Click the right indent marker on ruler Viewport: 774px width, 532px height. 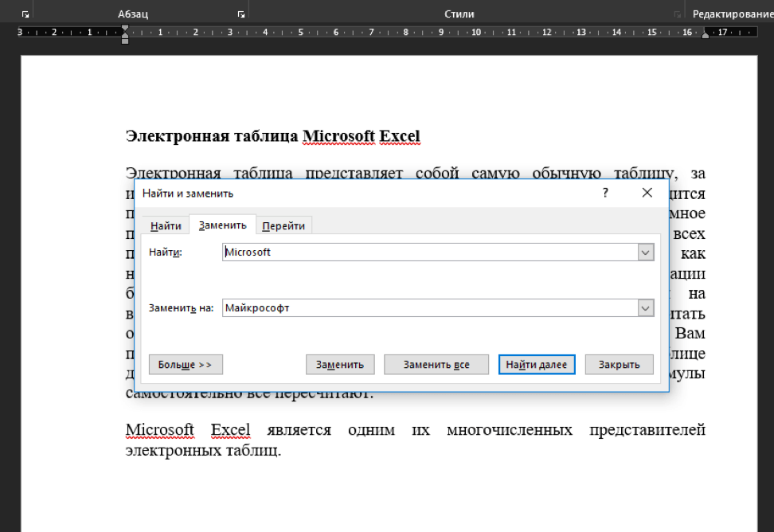(x=706, y=34)
